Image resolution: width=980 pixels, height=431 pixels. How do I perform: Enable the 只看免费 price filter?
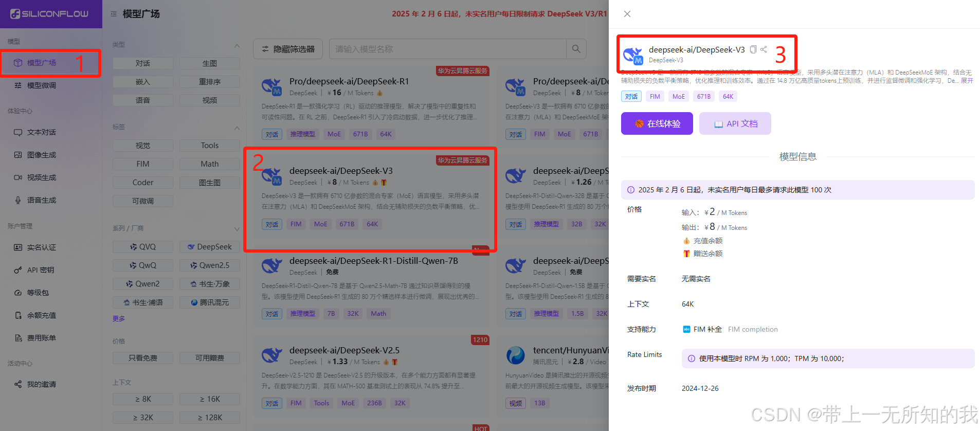(143, 358)
